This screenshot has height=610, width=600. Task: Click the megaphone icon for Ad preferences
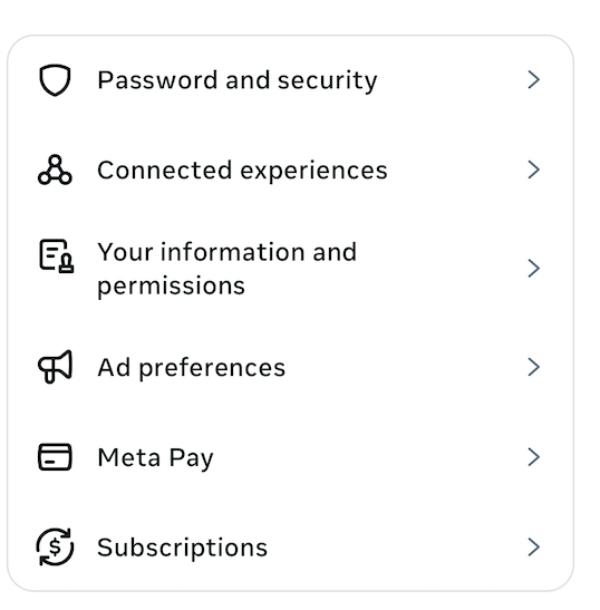click(x=55, y=368)
